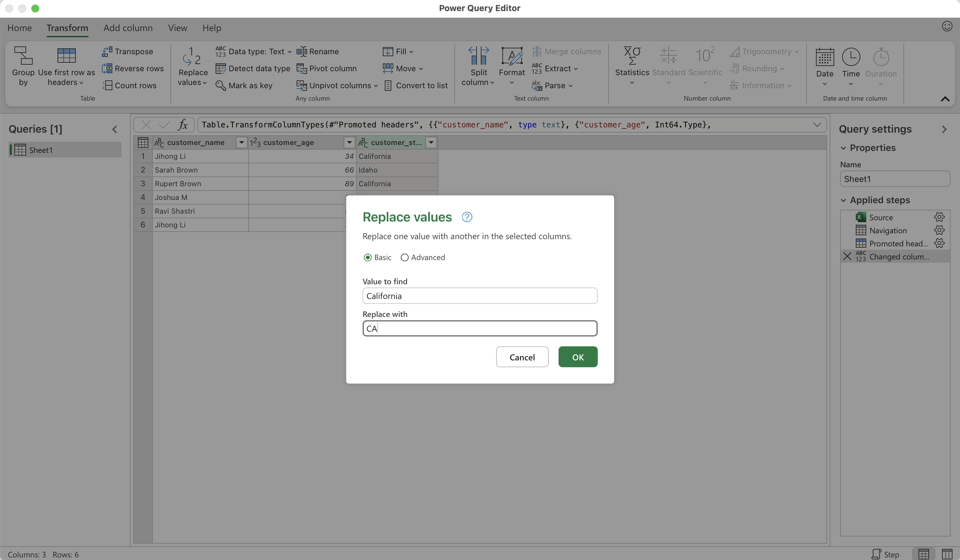960x560 pixels.
Task: Click the Split column icon
Action: click(479, 56)
